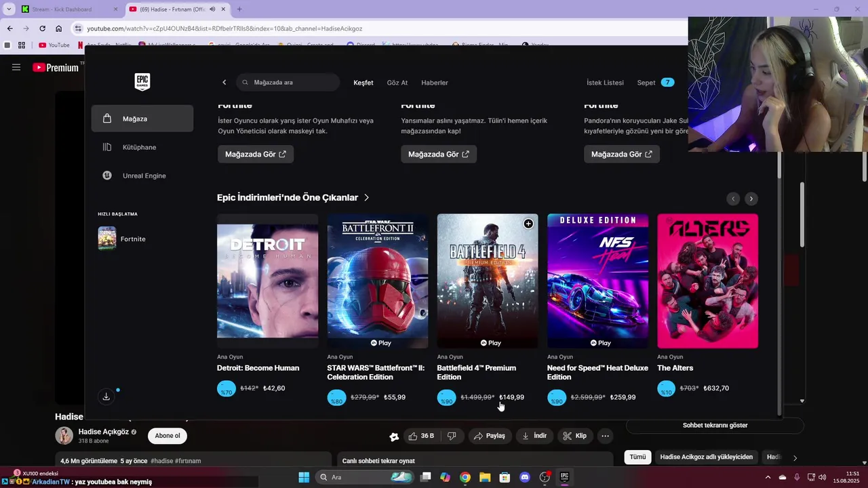
Task: Open Star Wars Battlefront II cover
Action: [x=378, y=281]
